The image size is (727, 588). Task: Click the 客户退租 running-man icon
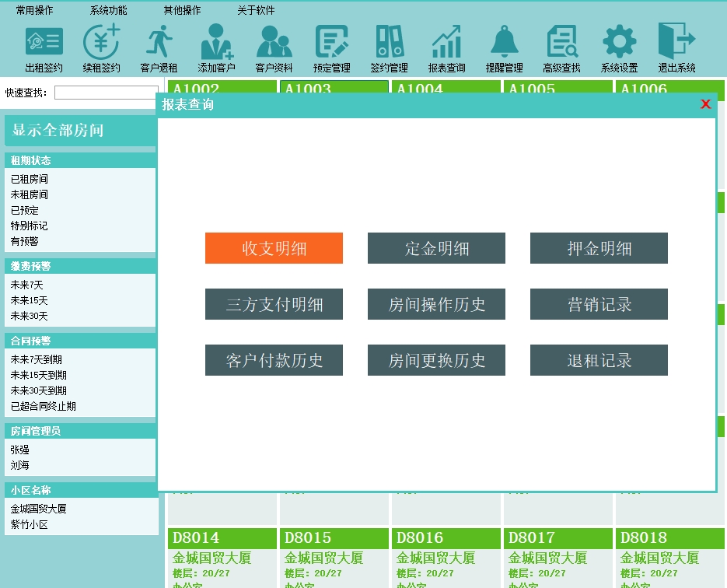(159, 42)
